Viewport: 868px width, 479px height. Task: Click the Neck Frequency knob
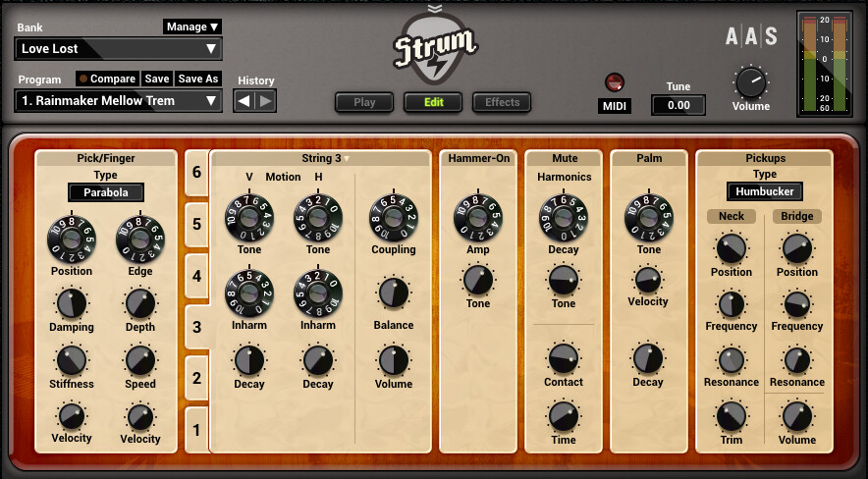732,304
